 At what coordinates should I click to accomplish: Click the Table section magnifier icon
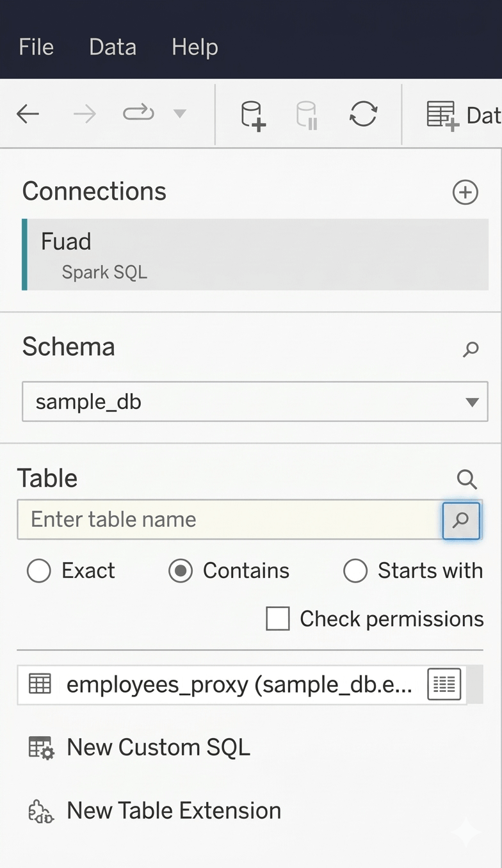click(x=467, y=479)
